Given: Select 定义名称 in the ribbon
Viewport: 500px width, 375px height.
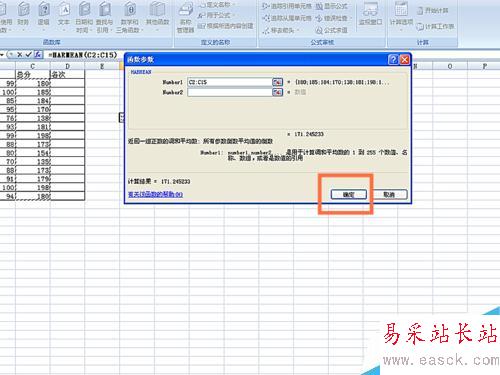Looking at the screenshot, I should [x=217, y=5].
